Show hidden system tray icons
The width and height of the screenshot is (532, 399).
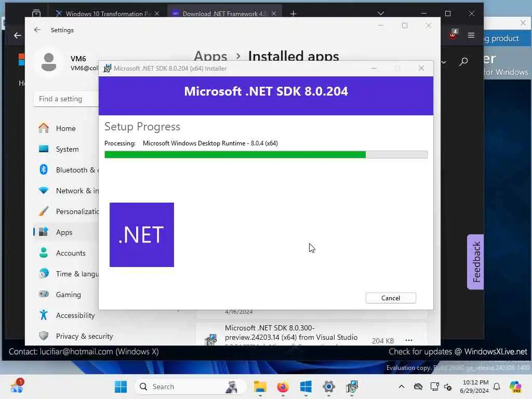click(x=402, y=387)
